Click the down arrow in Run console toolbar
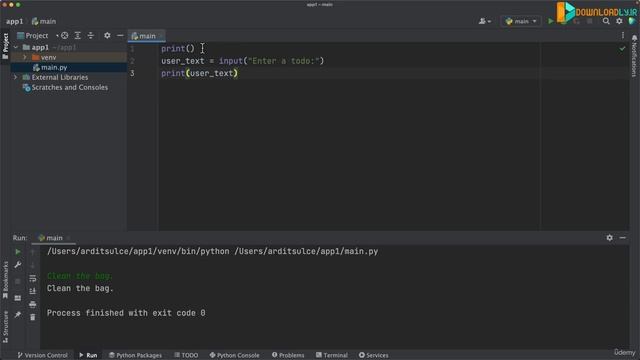640x360 pixels. pyautogui.click(x=33, y=265)
